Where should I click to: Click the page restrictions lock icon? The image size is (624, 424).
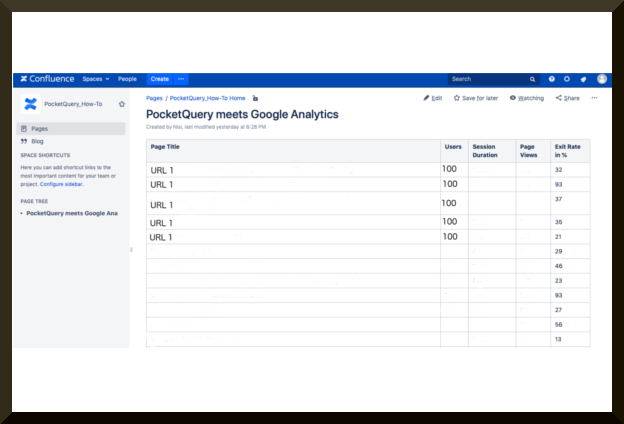point(255,98)
